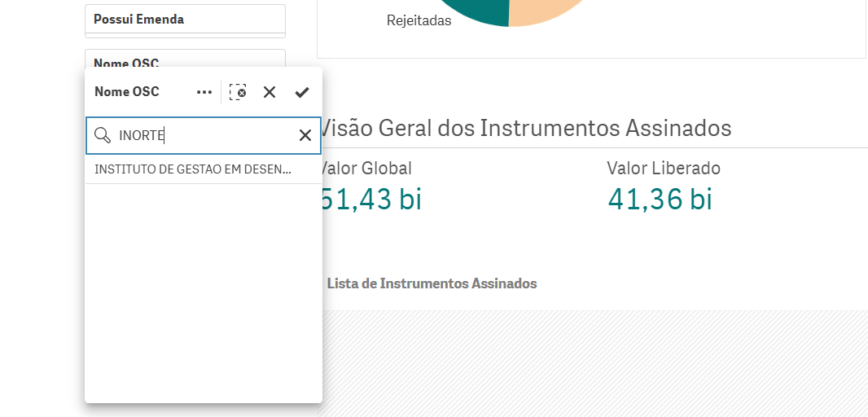
Task: Click the magnifier search icon
Action: [x=103, y=135]
